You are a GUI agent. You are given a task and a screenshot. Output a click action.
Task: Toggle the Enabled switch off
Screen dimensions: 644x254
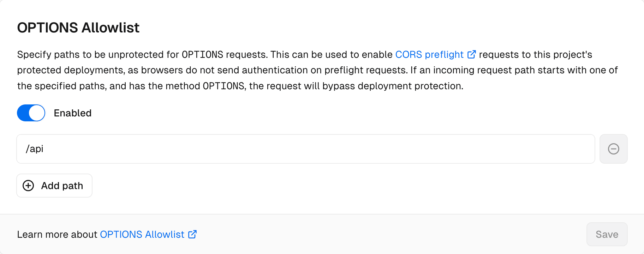pos(31,113)
